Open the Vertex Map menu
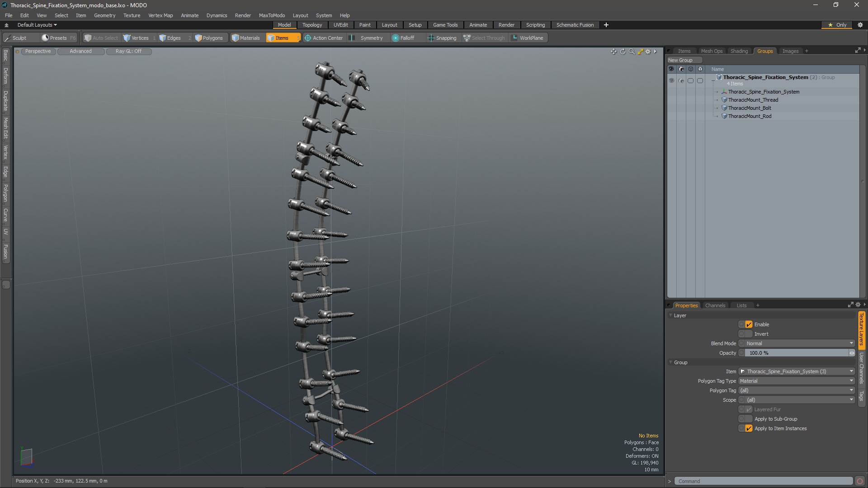 point(160,15)
